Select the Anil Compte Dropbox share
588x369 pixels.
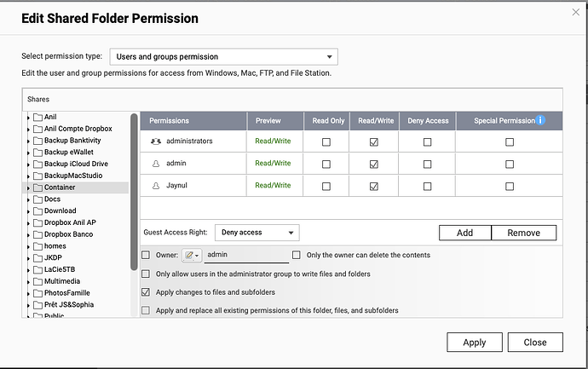point(78,129)
